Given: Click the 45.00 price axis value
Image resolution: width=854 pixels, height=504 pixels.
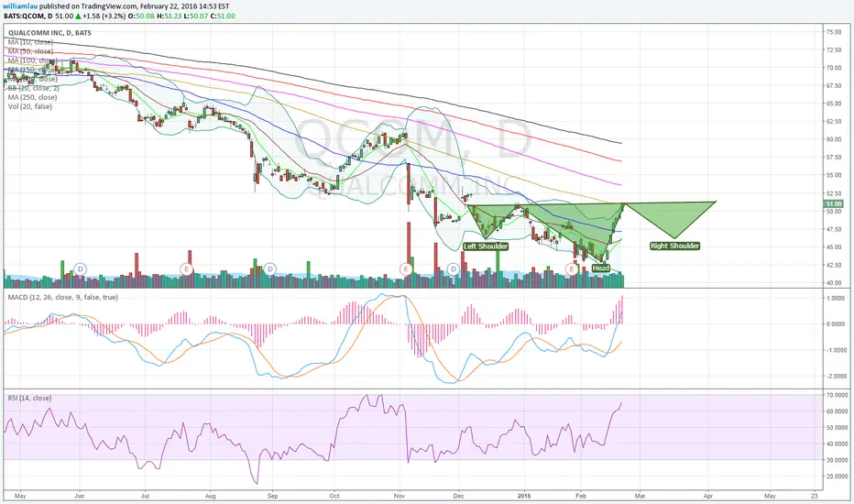Looking at the screenshot, I should click(834, 247).
